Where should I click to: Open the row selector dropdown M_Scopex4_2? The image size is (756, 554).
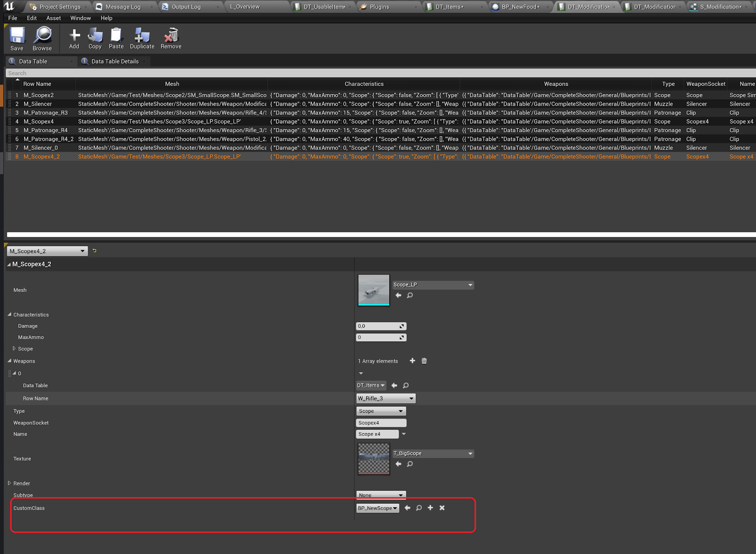(47, 251)
